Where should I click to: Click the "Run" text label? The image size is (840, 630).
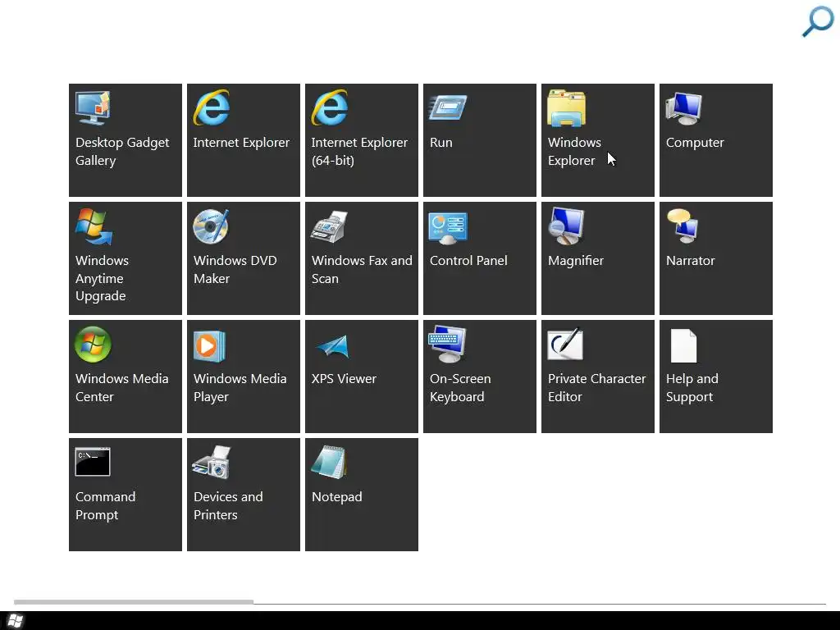[x=441, y=143]
